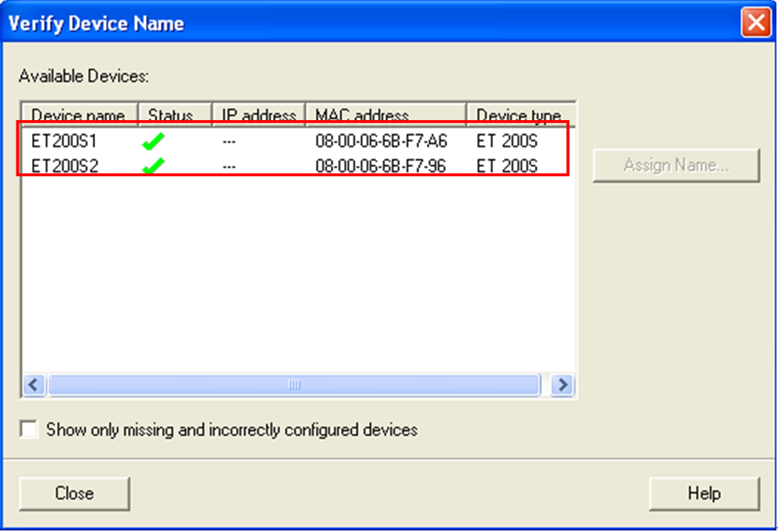Click the Assign Name... button

677,165
